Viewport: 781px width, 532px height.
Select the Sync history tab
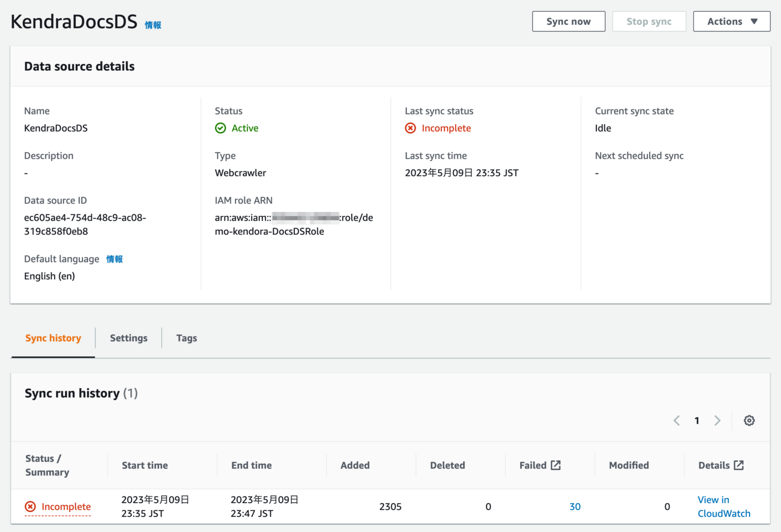tap(53, 338)
